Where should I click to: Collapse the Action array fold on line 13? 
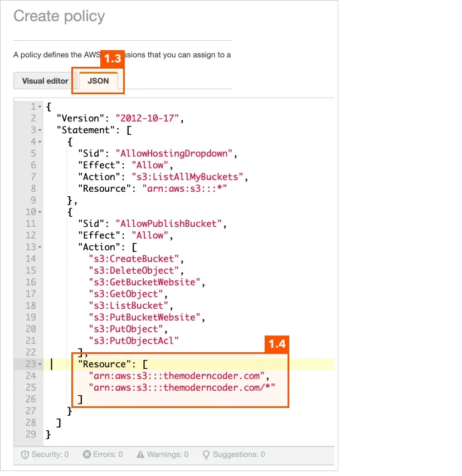click(40, 247)
